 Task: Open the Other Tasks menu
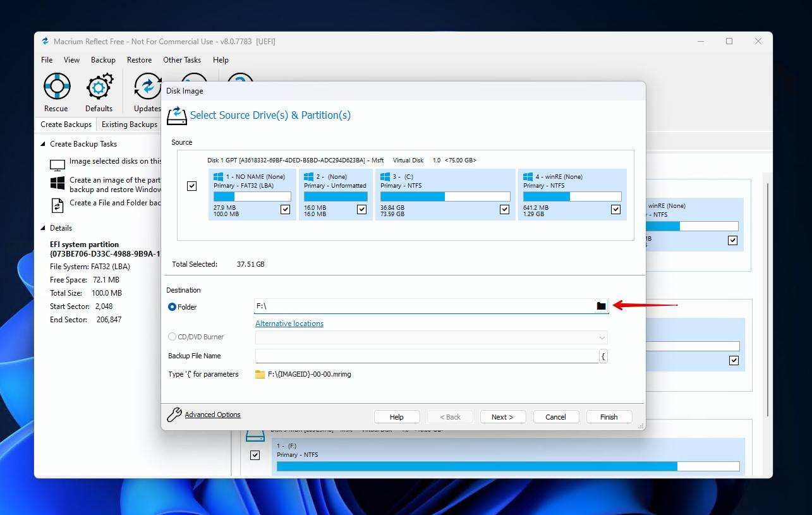coord(182,60)
